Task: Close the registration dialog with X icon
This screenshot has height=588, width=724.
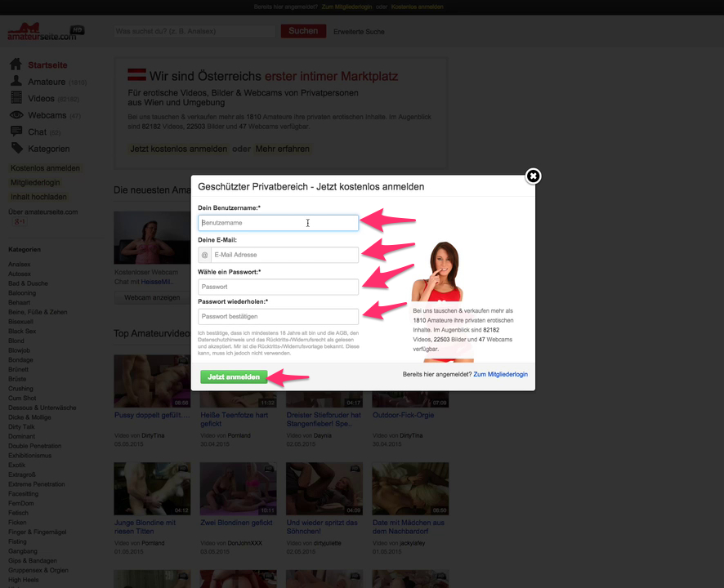Action: click(533, 176)
